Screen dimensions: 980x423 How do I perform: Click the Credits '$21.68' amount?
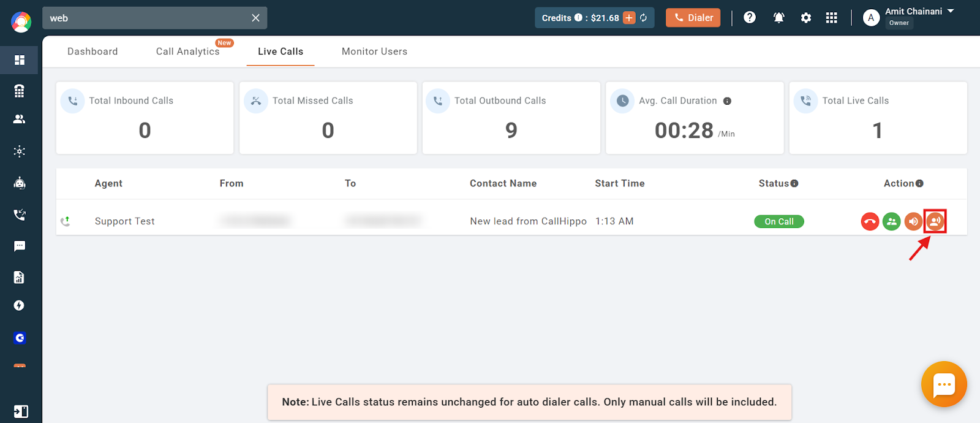coord(605,18)
